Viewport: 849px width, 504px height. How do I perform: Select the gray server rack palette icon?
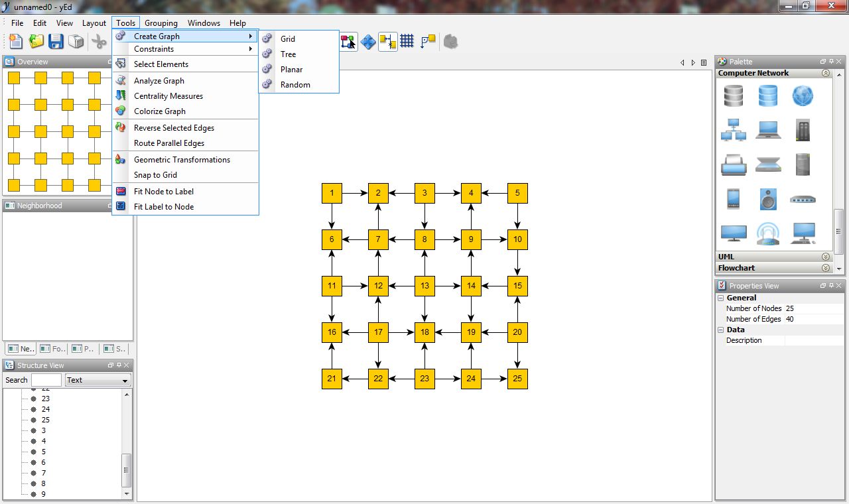click(803, 164)
